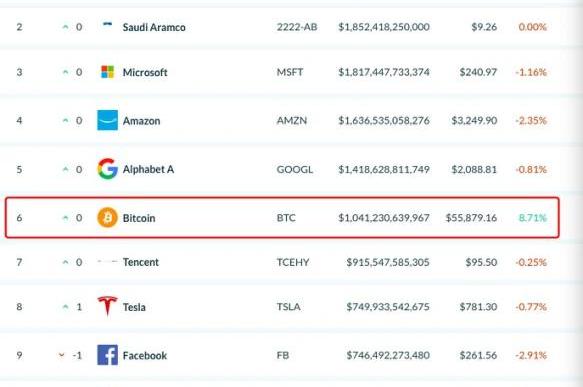Click Facebook's red down rank arrow

pyautogui.click(x=61, y=355)
